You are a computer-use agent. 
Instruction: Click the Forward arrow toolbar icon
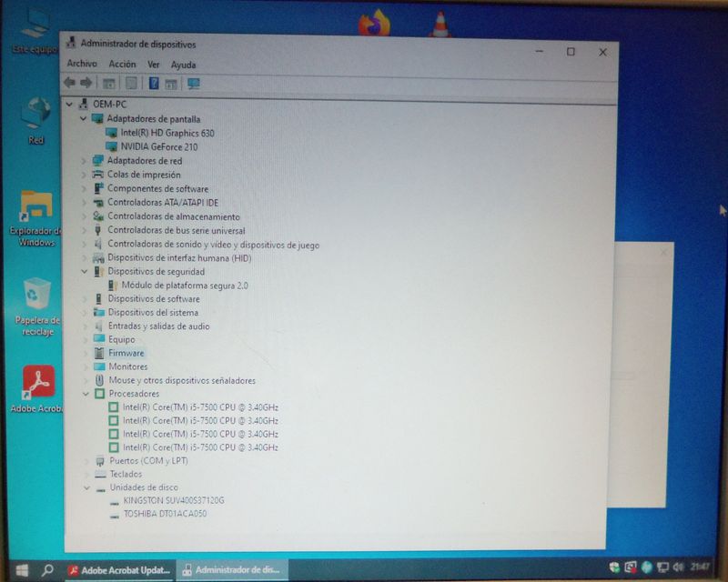(86, 83)
